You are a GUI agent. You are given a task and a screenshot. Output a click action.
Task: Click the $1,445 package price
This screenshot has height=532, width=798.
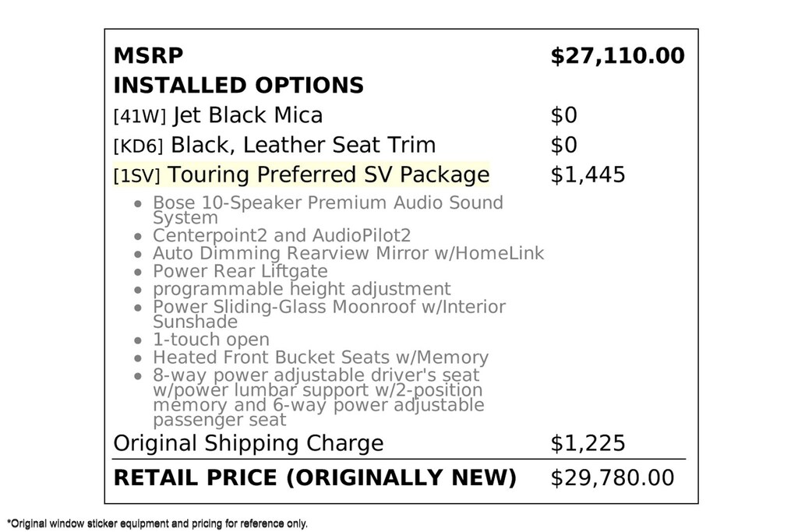click(588, 175)
